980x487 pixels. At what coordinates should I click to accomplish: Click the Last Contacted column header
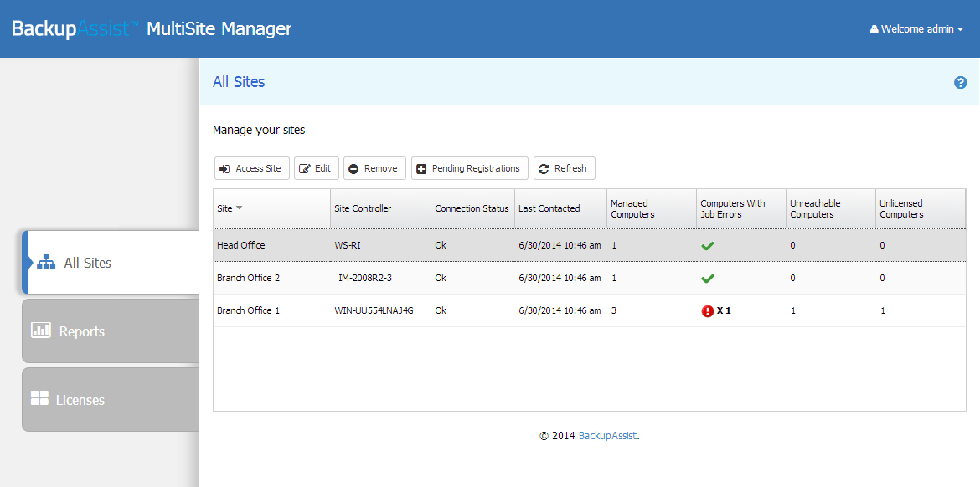560,208
